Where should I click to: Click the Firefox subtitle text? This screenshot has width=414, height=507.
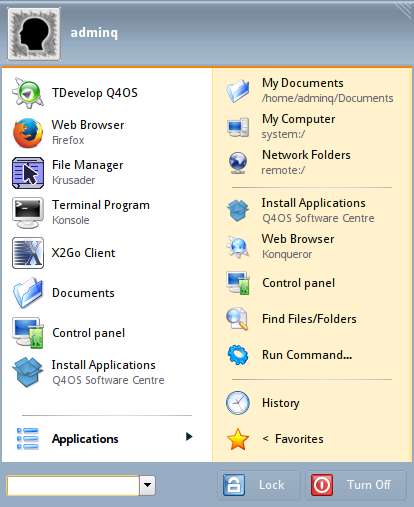pos(68,140)
